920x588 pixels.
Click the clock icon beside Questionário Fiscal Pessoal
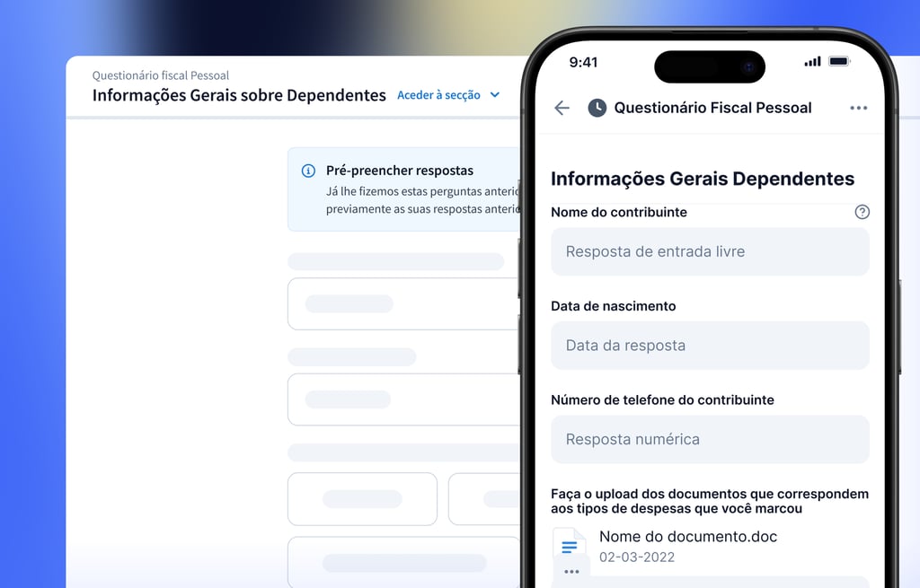(x=597, y=108)
